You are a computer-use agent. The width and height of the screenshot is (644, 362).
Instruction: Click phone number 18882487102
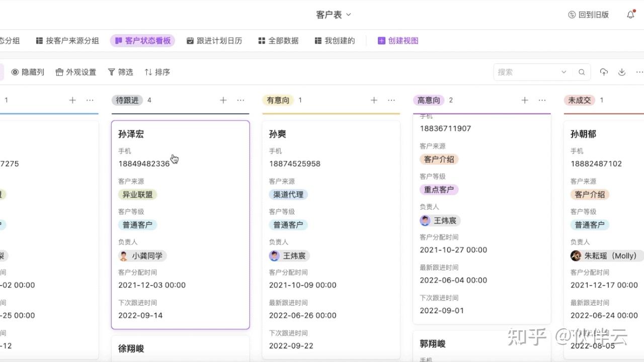[x=596, y=164]
